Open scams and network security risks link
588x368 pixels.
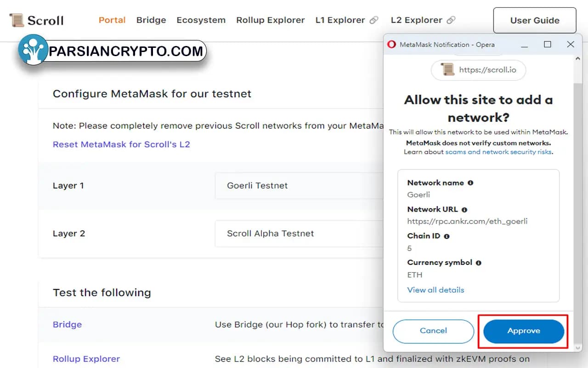498,152
